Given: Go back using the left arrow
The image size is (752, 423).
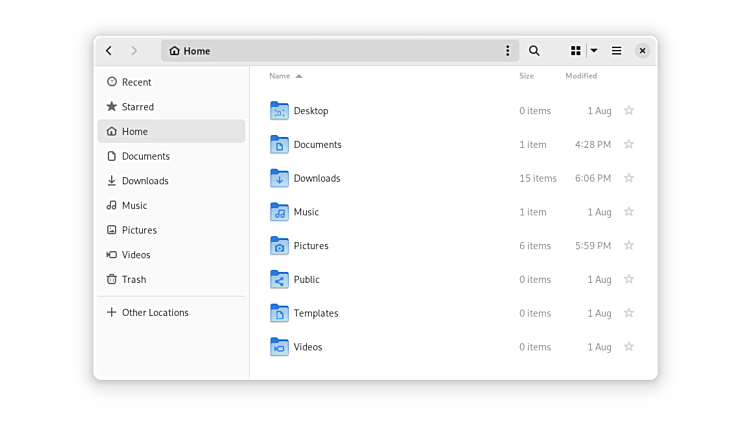Looking at the screenshot, I should click(109, 51).
